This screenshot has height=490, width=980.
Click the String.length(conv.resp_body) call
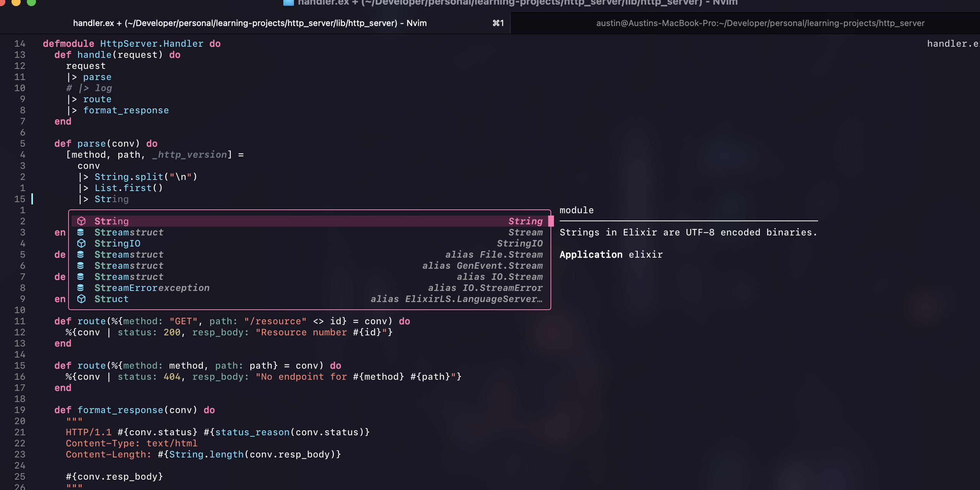point(252,454)
